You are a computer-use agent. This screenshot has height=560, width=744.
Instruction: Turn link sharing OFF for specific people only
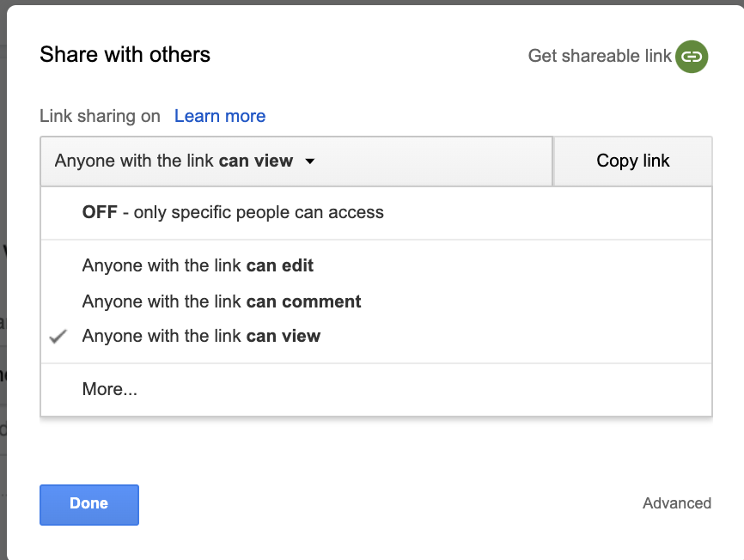click(x=233, y=212)
